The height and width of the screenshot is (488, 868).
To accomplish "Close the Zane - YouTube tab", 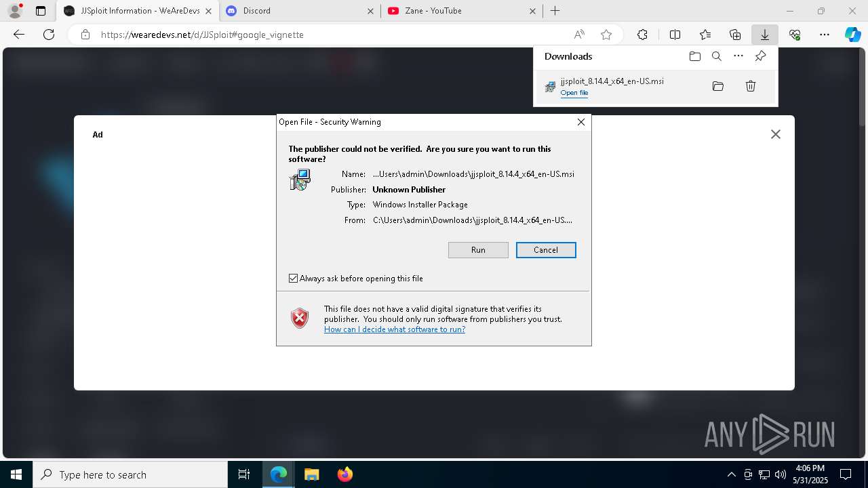I will pos(532,11).
